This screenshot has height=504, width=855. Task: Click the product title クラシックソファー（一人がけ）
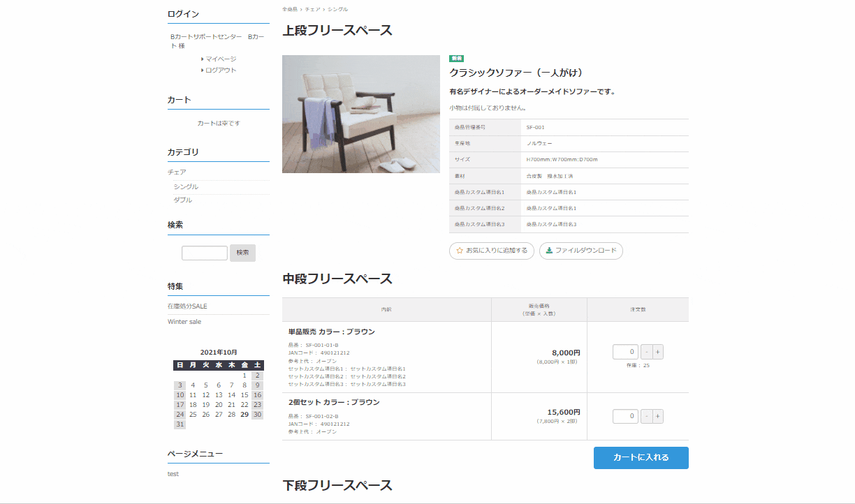[x=516, y=73]
